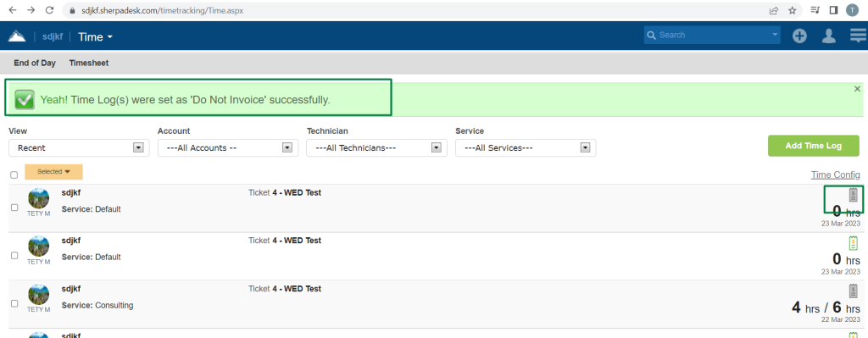Click TETY M avatar on first time log

(39, 198)
